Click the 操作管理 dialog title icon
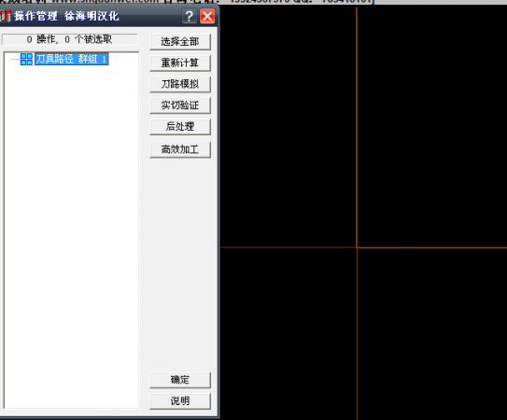This screenshot has height=420, width=507. (6, 16)
